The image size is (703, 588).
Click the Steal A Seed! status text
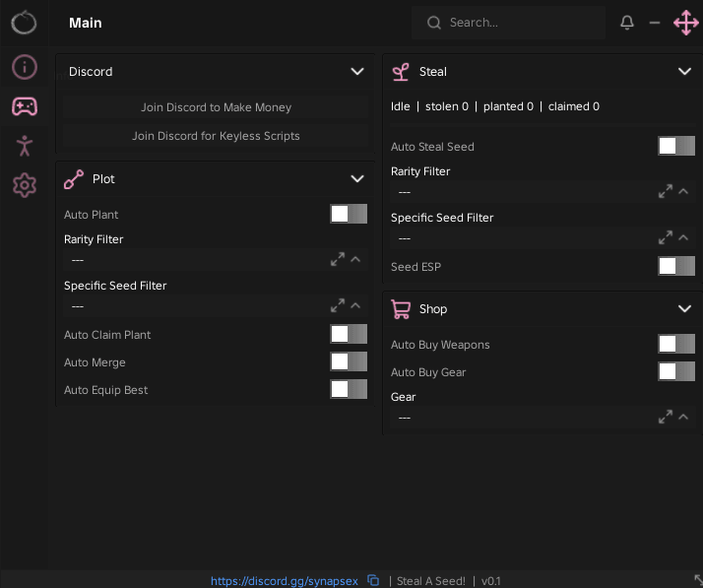pos(431,581)
